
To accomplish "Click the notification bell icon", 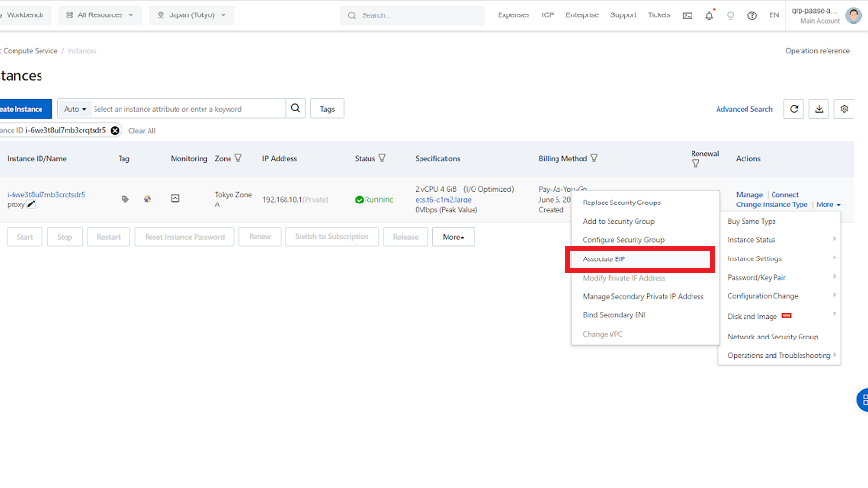I will (x=709, y=15).
